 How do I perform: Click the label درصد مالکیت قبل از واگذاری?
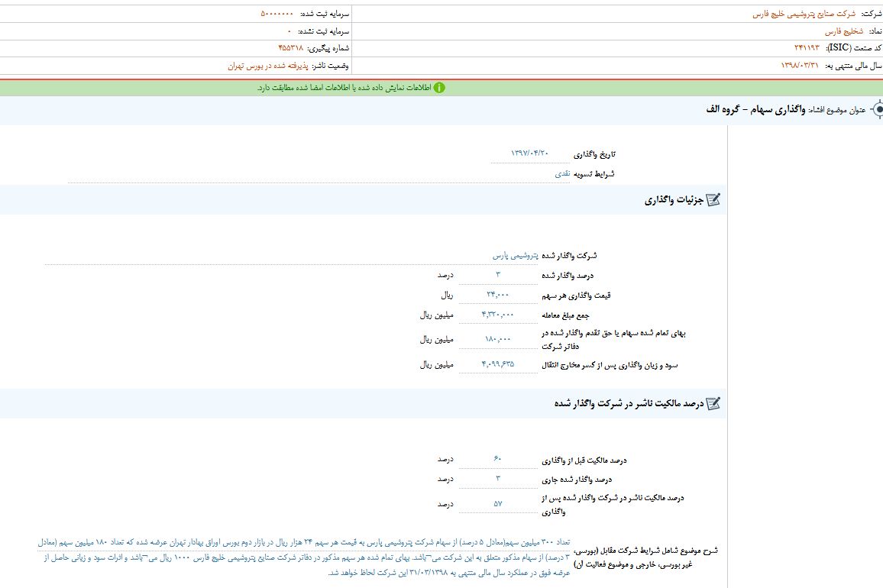pos(584,460)
